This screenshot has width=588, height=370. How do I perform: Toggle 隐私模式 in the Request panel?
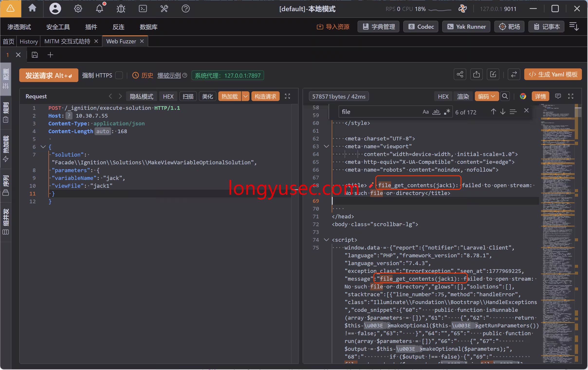click(x=141, y=96)
